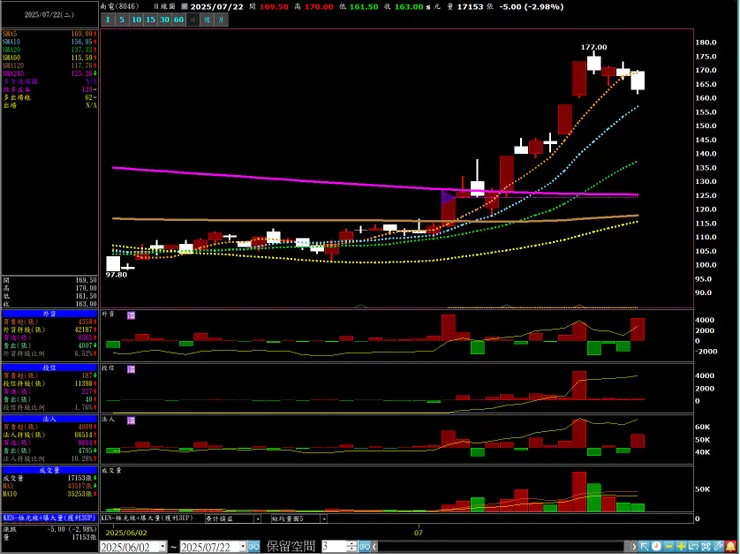Select the monthly (月) chart period button

pos(221,20)
